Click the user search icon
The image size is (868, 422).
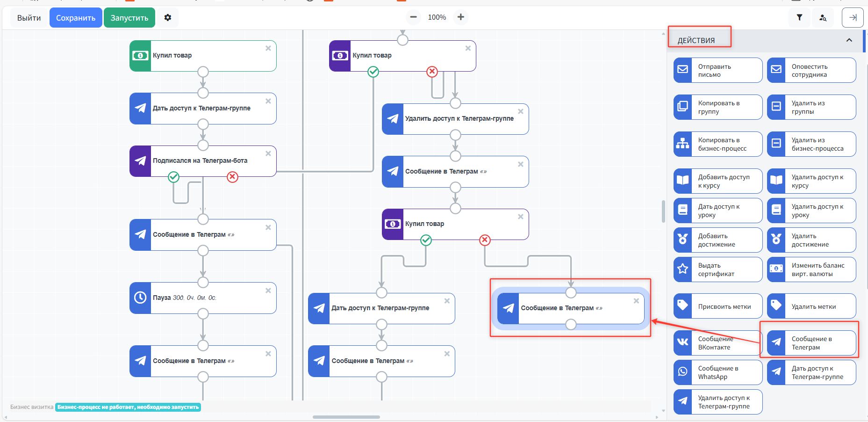823,18
